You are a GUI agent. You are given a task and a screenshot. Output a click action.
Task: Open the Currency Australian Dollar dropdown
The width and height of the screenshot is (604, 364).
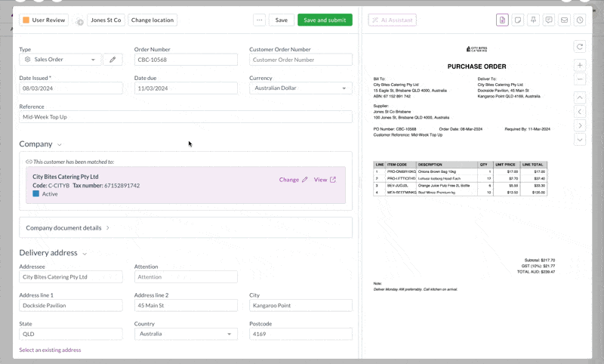pyautogui.click(x=300, y=88)
